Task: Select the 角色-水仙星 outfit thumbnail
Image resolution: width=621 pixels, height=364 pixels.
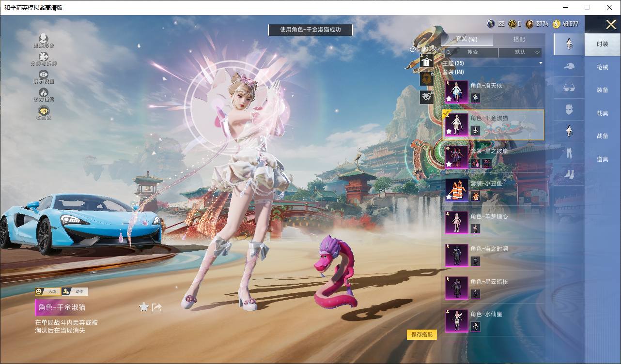Action: pyautogui.click(x=456, y=320)
